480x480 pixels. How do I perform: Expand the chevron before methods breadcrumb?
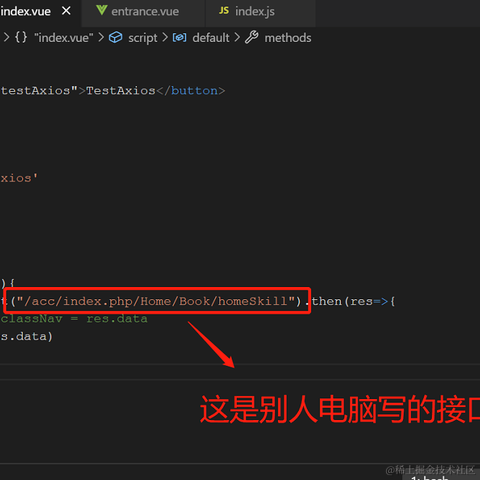click(x=237, y=37)
